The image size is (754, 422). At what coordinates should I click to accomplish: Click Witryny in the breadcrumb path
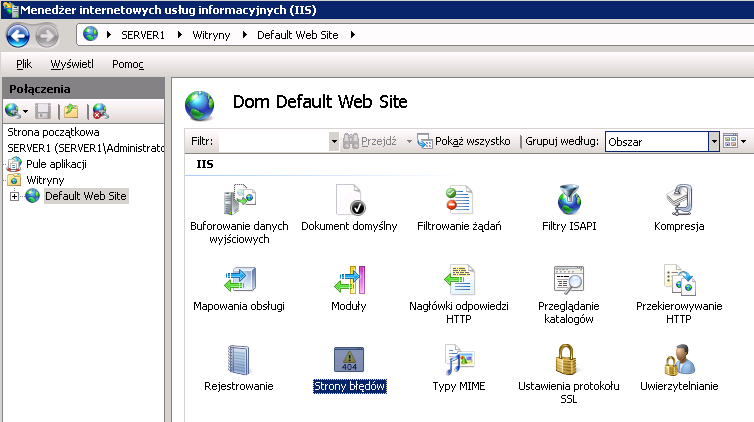[211, 35]
